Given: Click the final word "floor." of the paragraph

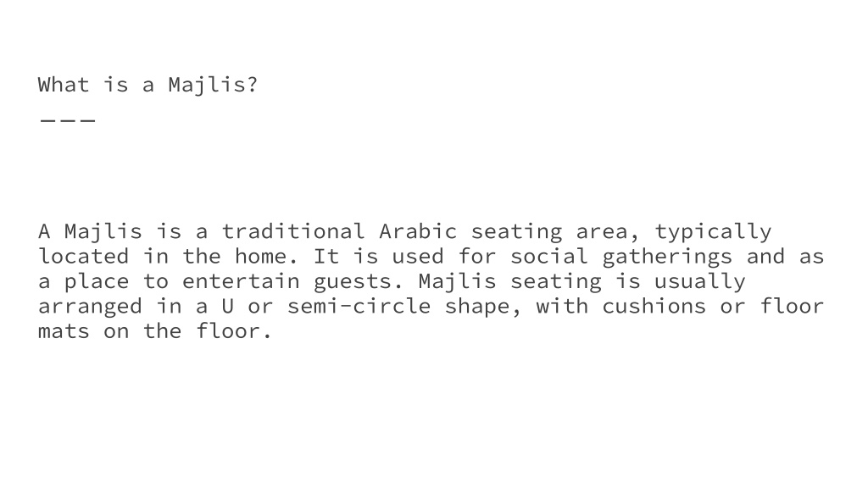Looking at the screenshot, I should tap(234, 331).
